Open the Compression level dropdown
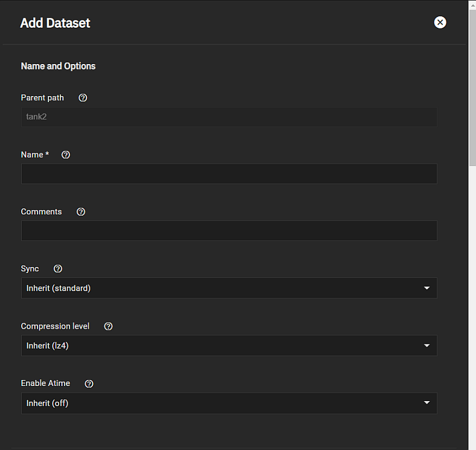 pyautogui.click(x=228, y=346)
